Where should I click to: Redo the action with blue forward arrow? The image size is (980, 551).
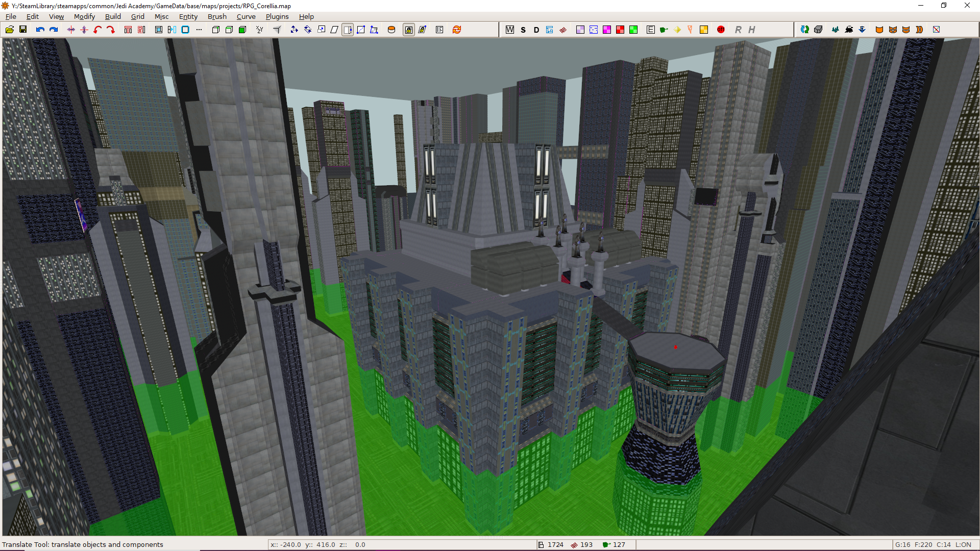54,30
